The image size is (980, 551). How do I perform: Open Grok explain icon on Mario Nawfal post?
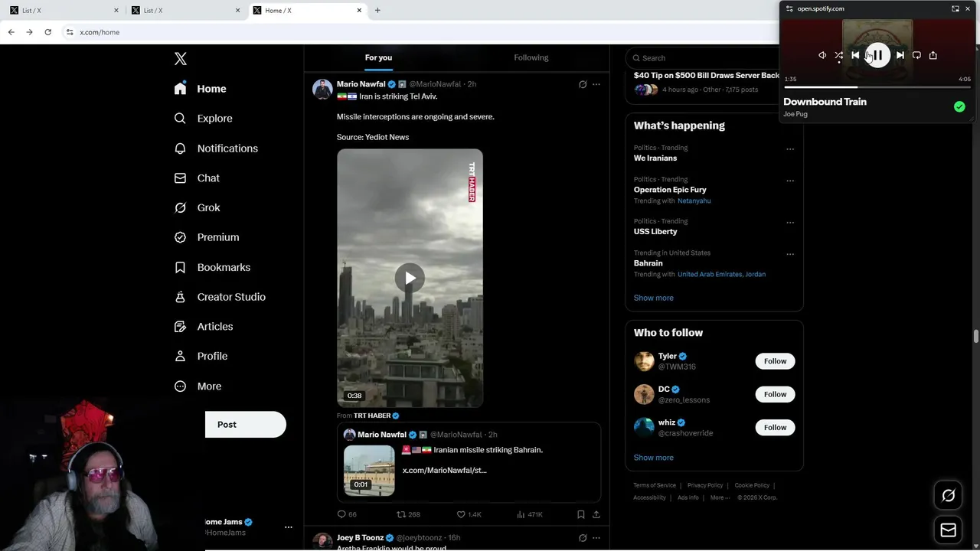pyautogui.click(x=583, y=84)
